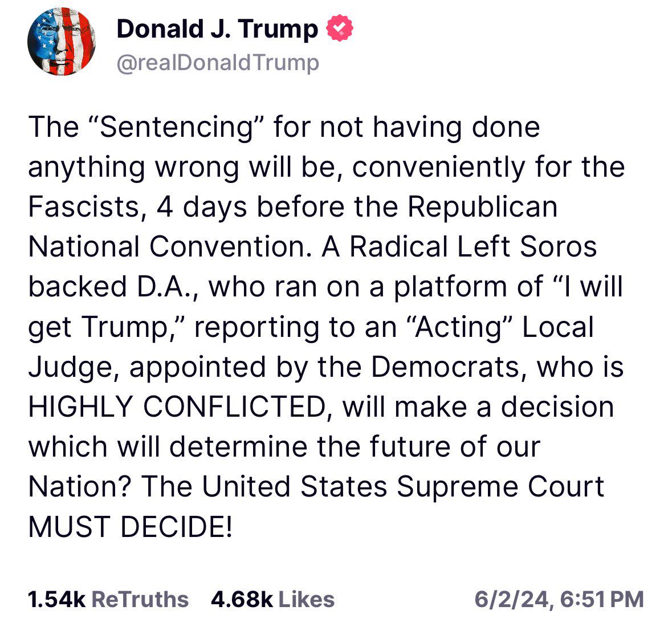The width and height of the screenshot is (672, 643).
Task: Open the Donald J. Trump display name
Action: [217, 29]
